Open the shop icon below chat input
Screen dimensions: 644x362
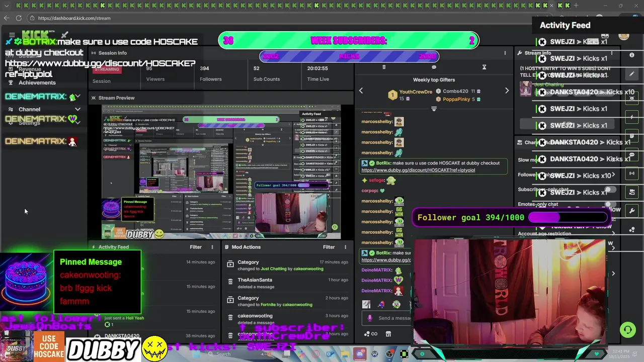(388, 334)
